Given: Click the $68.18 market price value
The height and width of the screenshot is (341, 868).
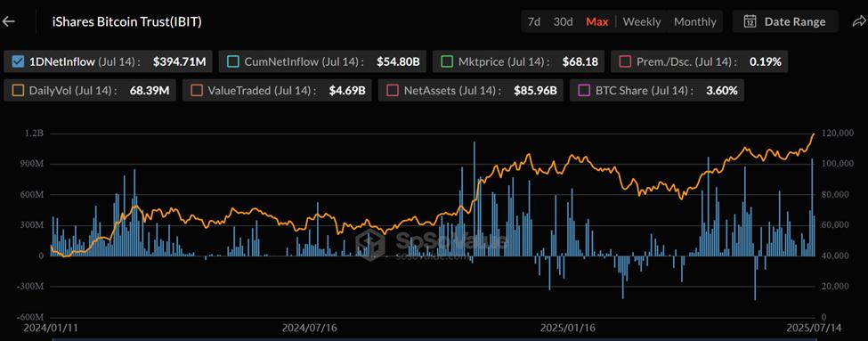Looking at the screenshot, I should [580, 61].
